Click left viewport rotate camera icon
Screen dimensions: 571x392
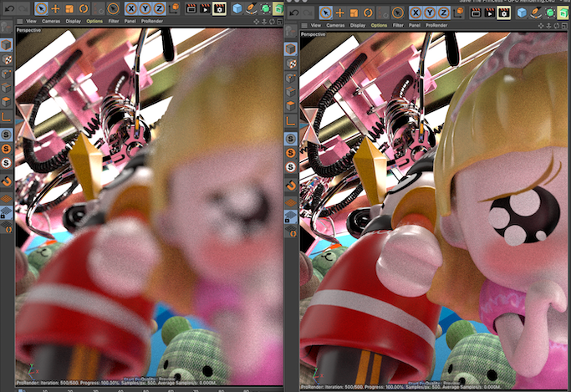(x=272, y=22)
